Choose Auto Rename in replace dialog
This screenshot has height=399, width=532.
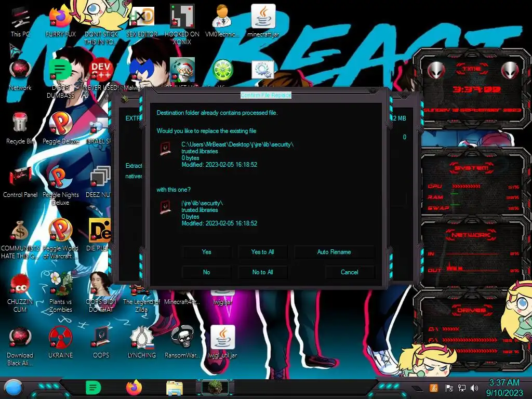pyautogui.click(x=334, y=252)
